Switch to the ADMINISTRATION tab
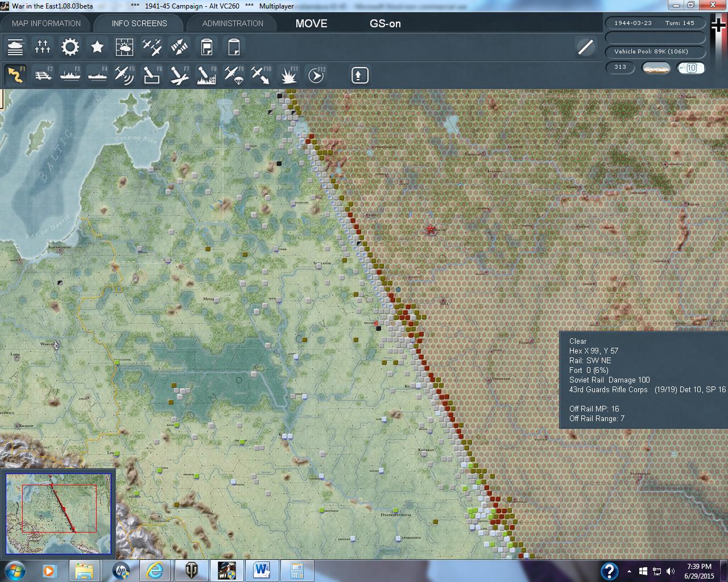 (233, 23)
